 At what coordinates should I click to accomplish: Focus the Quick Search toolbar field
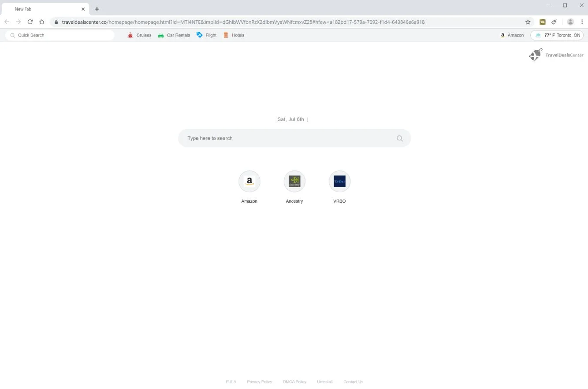(60, 35)
